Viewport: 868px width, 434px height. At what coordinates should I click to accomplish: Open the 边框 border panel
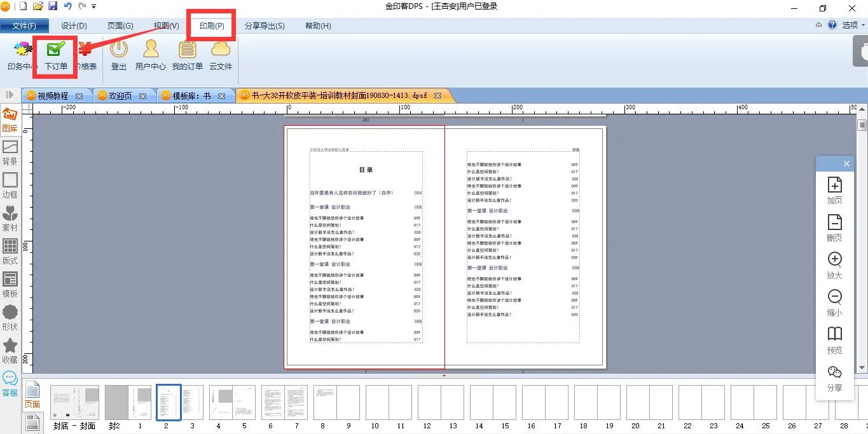click(10, 186)
